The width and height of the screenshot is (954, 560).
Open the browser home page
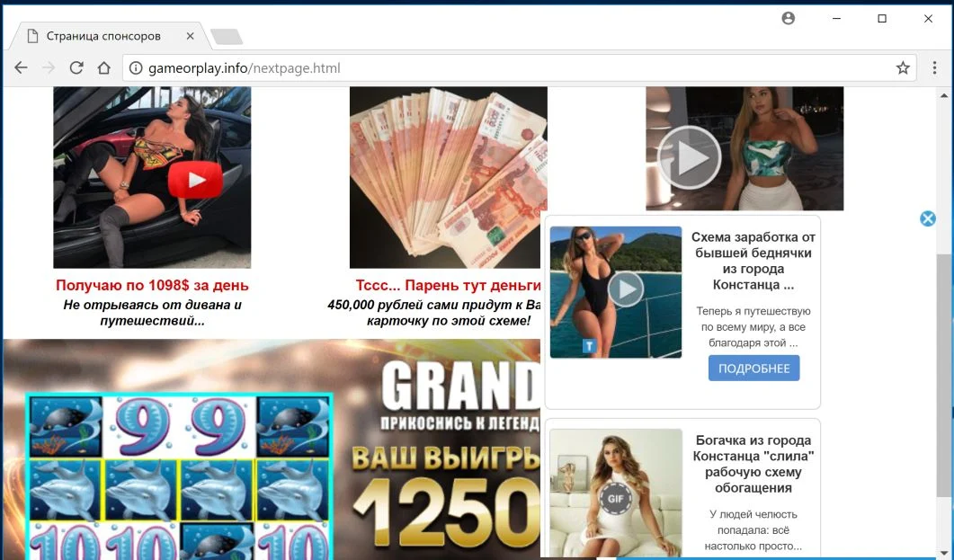pos(104,67)
